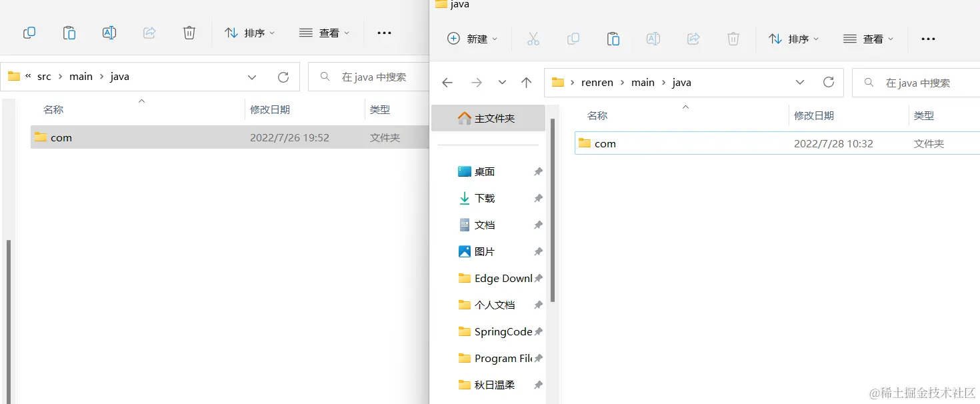Click Share icon in left window toolbar

[149, 33]
